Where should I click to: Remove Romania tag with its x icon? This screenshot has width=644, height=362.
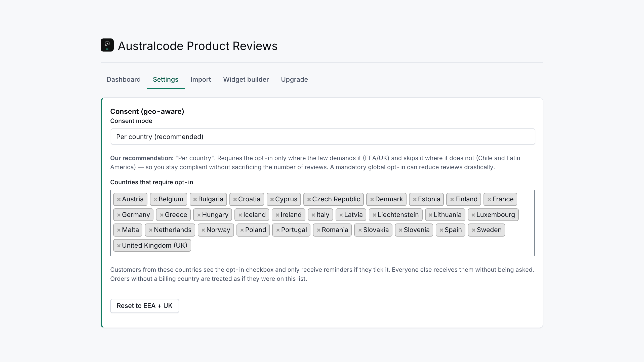click(318, 230)
